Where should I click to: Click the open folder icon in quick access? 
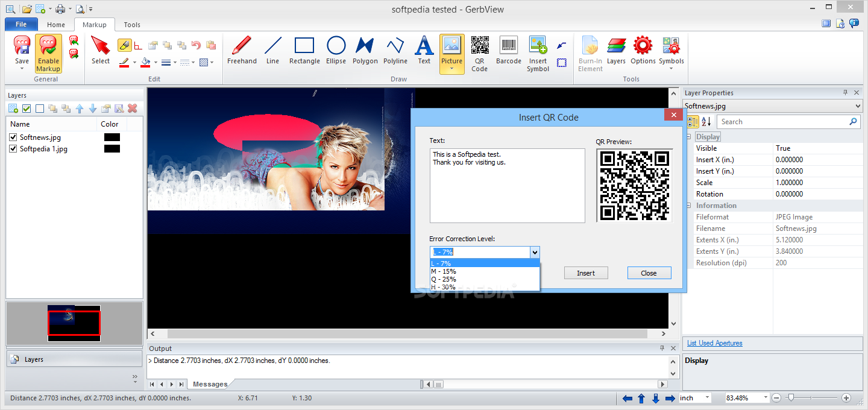27,8
